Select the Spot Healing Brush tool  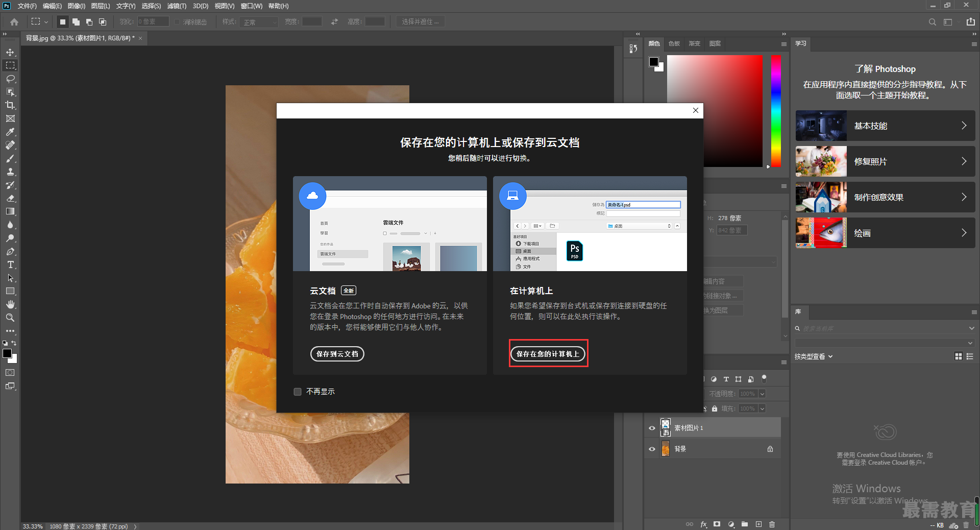click(10, 145)
